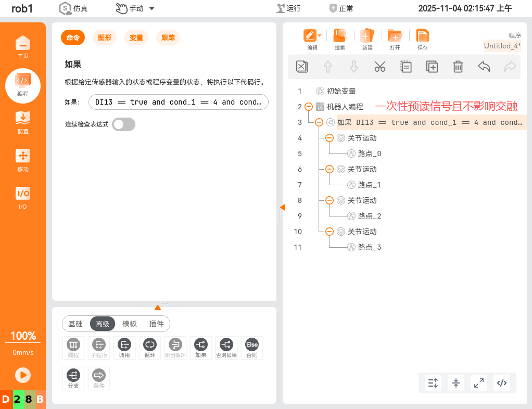Select the 调用 call command
This screenshot has width=532, height=409.
124,348
